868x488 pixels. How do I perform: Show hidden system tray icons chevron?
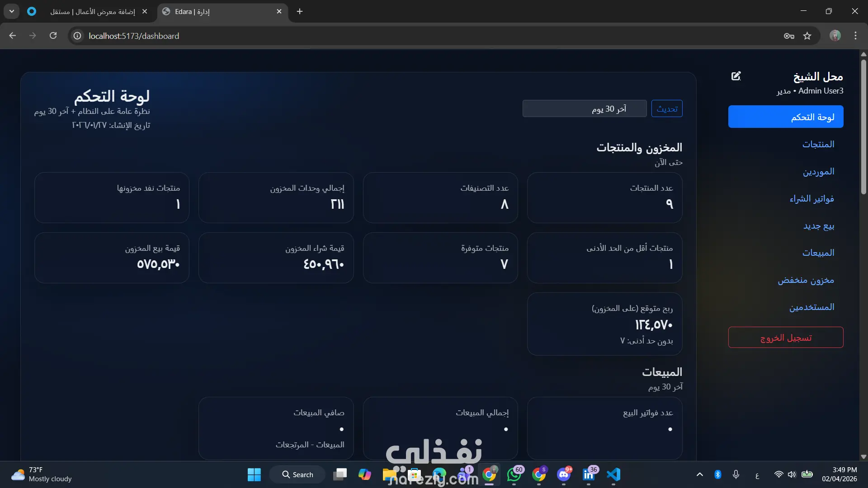point(699,474)
